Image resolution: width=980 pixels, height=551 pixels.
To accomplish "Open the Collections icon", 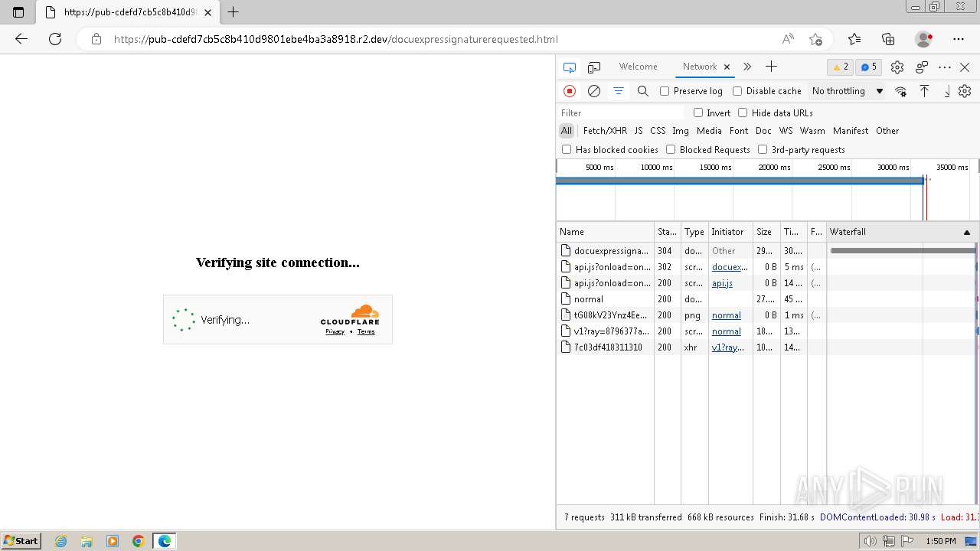I will point(888,39).
